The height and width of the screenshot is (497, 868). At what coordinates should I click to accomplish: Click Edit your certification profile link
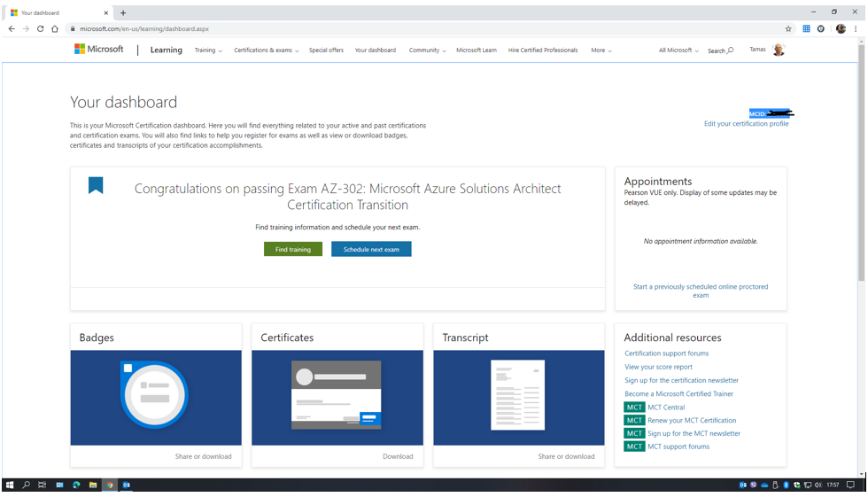click(746, 123)
